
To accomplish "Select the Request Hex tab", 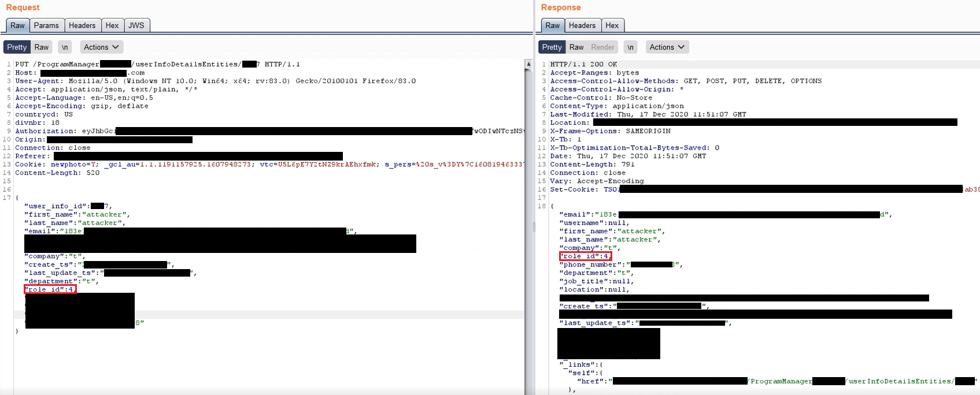I will (112, 25).
